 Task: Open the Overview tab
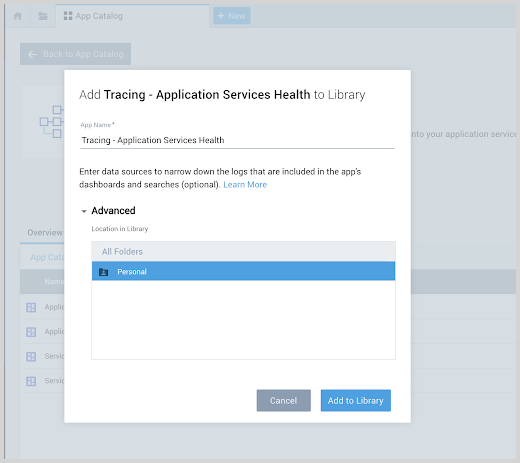point(45,232)
